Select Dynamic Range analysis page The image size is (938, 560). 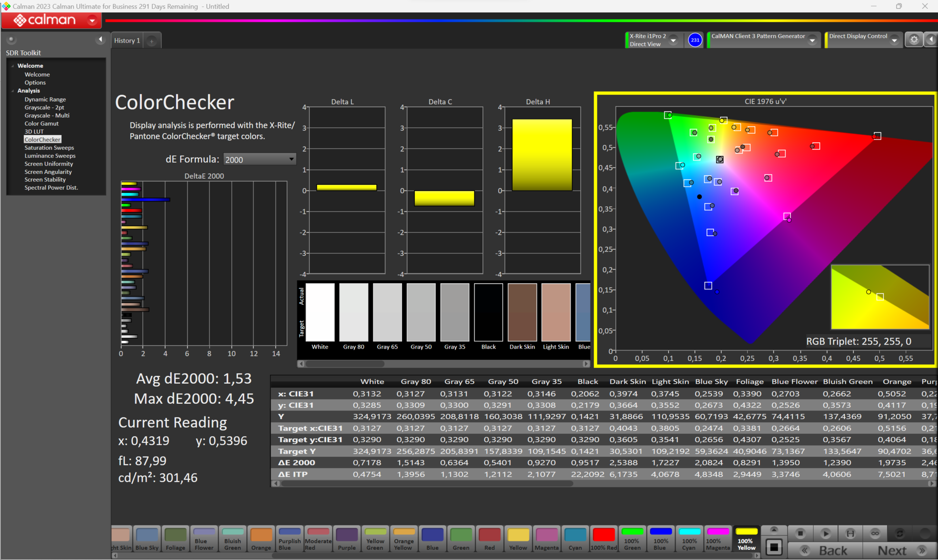45,99
